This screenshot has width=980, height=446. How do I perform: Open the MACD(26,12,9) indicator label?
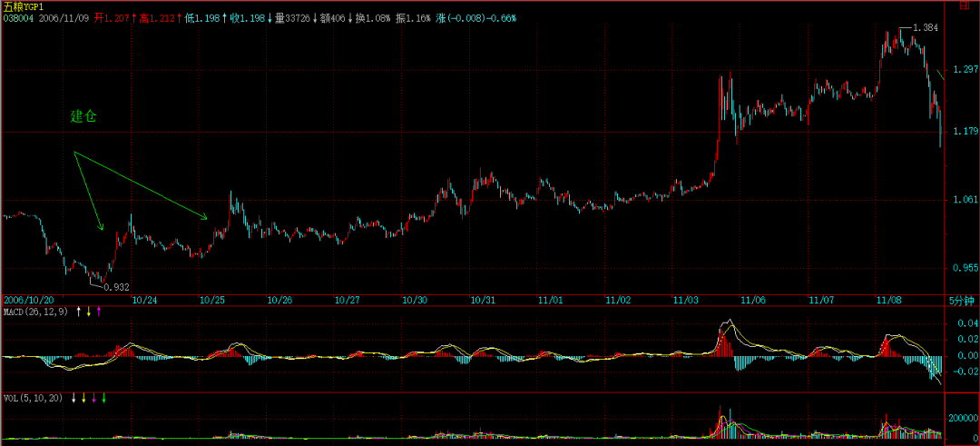click(36, 311)
